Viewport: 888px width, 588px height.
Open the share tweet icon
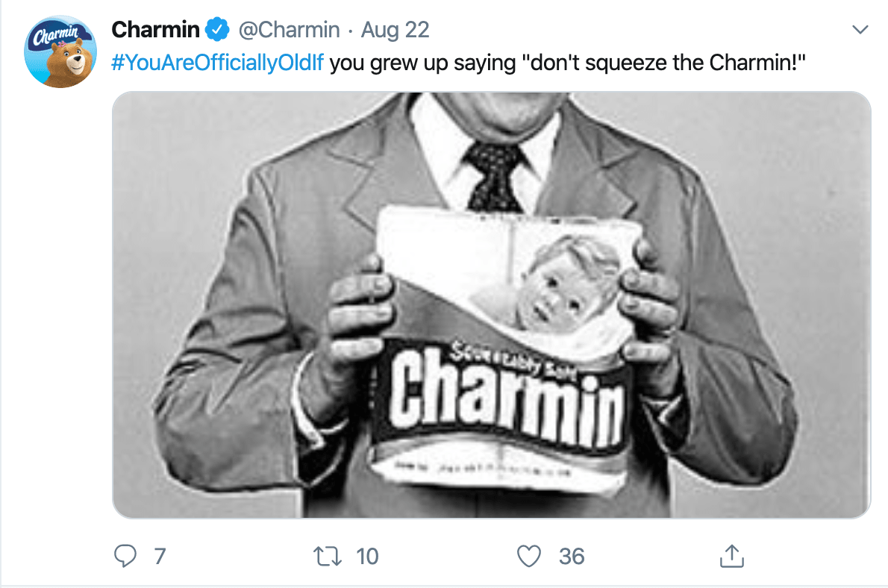coord(731,555)
